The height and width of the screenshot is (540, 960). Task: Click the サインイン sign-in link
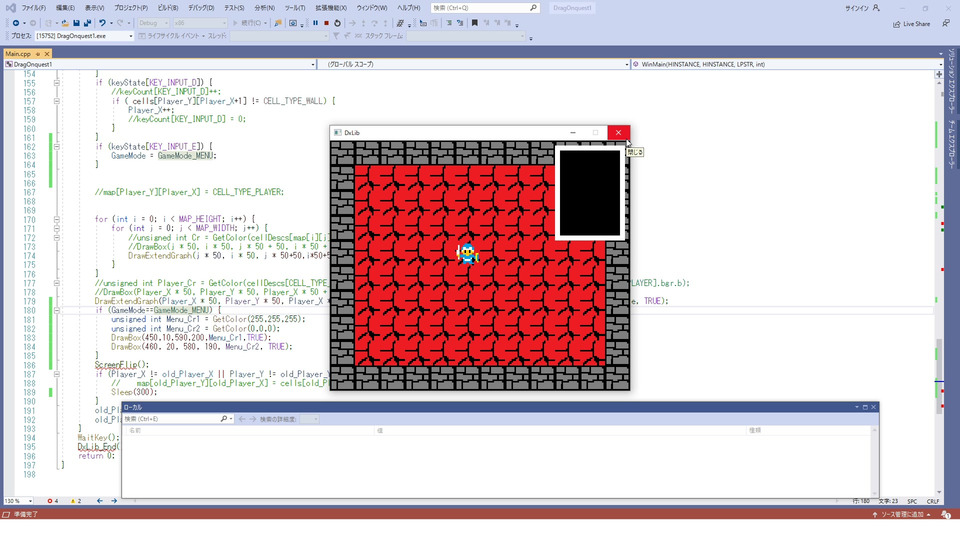point(862,8)
